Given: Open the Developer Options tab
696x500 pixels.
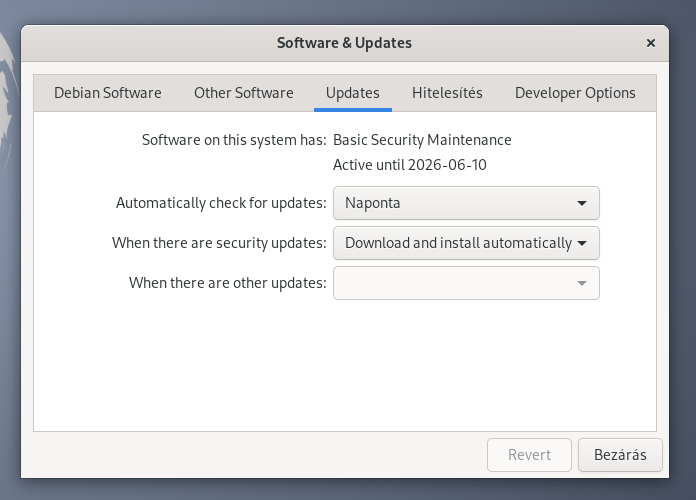Looking at the screenshot, I should click(x=575, y=93).
